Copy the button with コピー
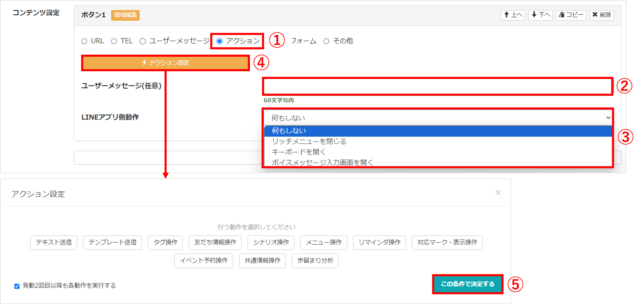The height and width of the screenshot is (305, 644). point(571,15)
